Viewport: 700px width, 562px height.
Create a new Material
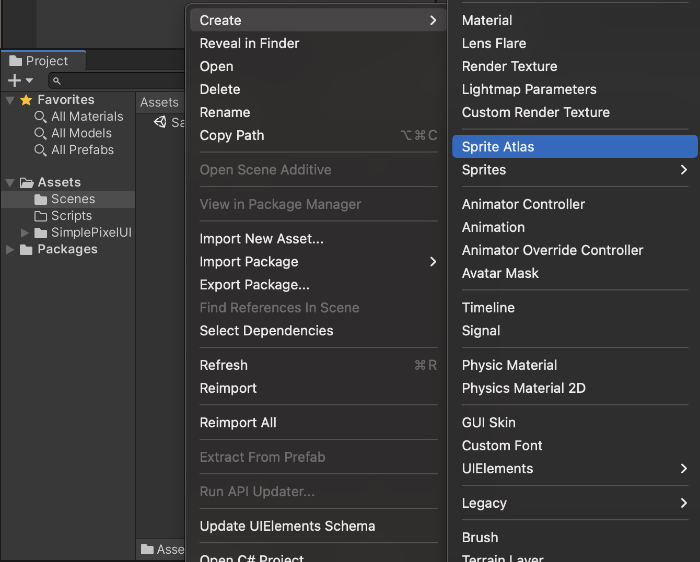[x=575, y=20]
